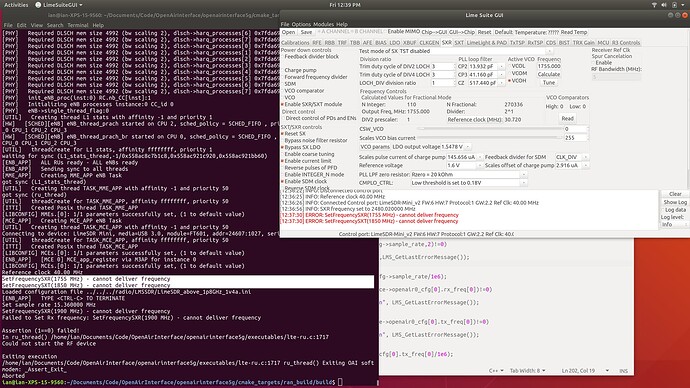Open Help menu in Lime Suite GUI
The image size is (690, 388).
(342, 24)
